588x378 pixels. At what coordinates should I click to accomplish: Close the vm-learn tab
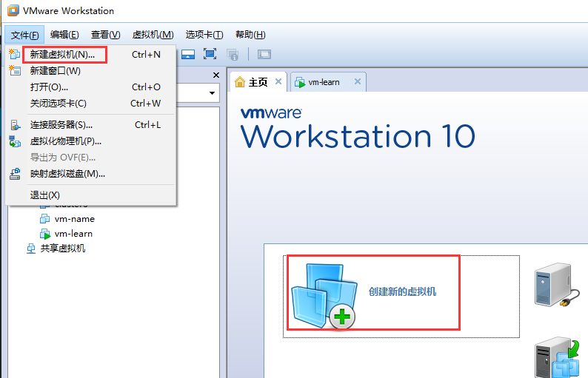(358, 81)
